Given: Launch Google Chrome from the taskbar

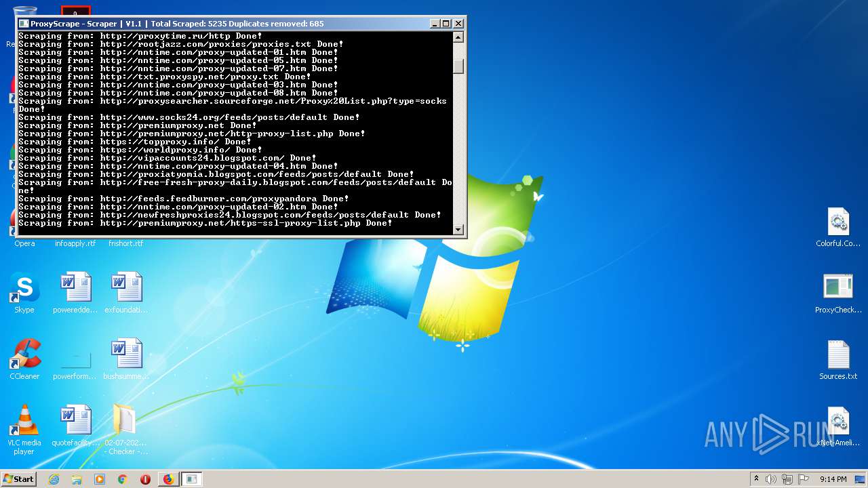Looking at the screenshot, I should point(122,479).
